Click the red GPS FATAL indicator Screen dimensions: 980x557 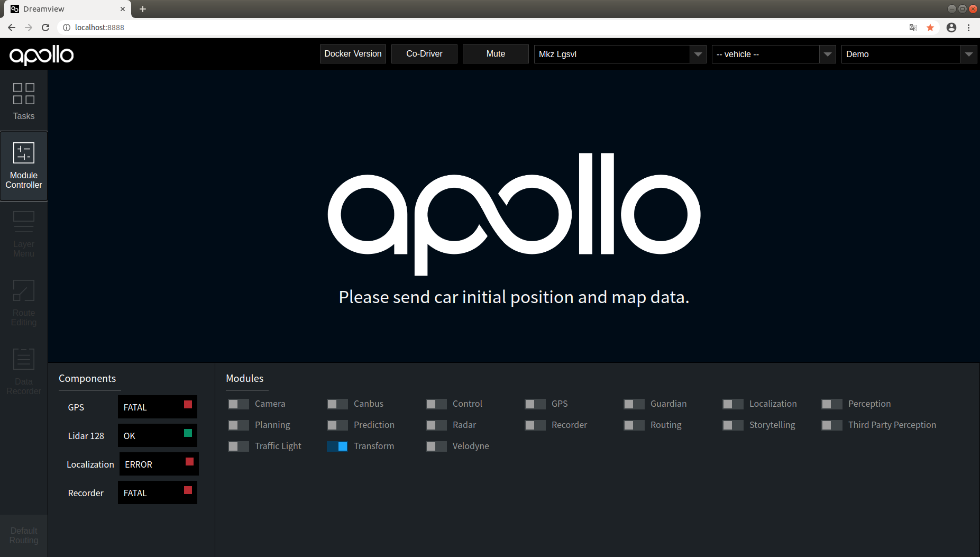click(x=188, y=405)
